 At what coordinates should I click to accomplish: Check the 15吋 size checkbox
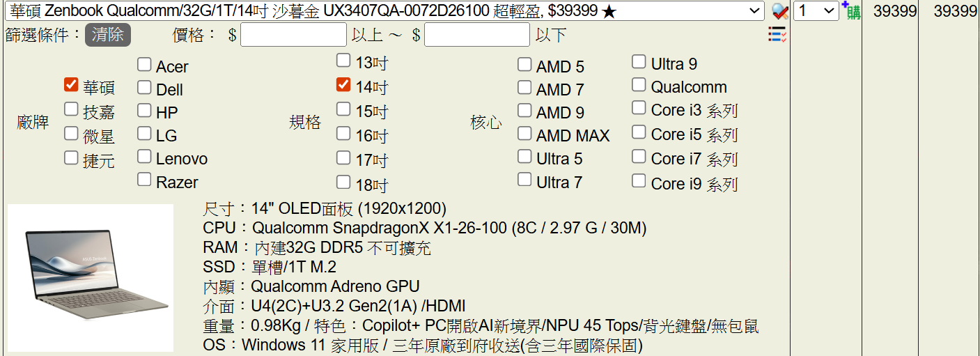click(343, 109)
